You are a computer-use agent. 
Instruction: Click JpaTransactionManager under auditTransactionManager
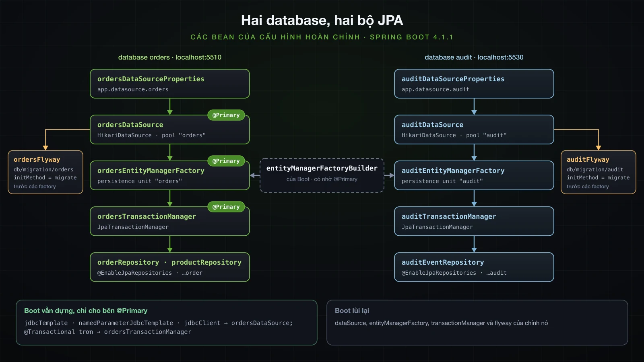[437, 227]
